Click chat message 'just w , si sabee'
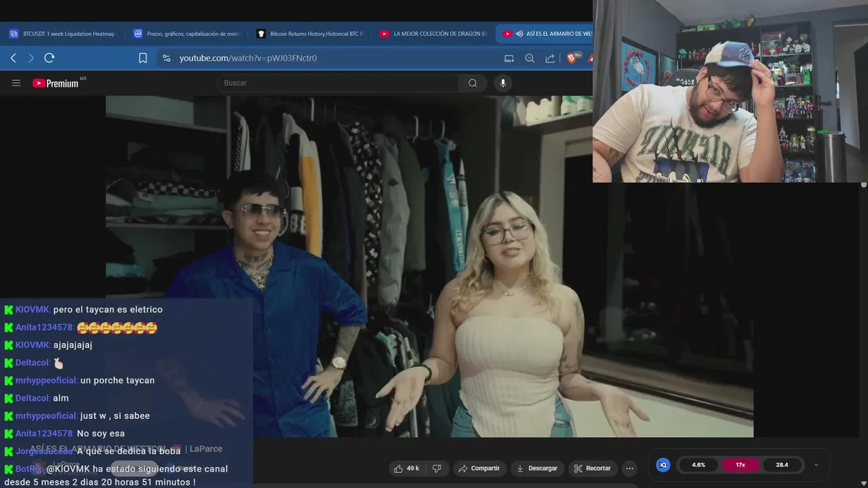The height and width of the screenshot is (488, 868). pyautogui.click(x=115, y=415)
